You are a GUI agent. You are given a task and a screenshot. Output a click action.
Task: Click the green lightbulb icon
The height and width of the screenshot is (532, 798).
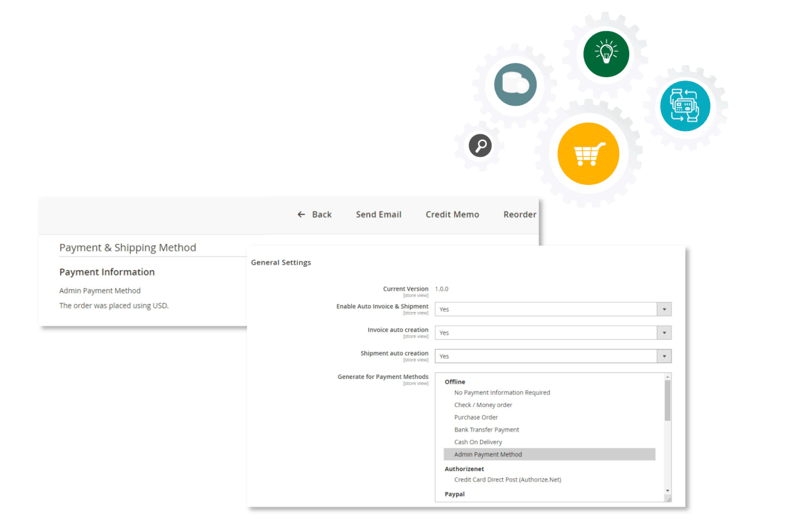606,52
